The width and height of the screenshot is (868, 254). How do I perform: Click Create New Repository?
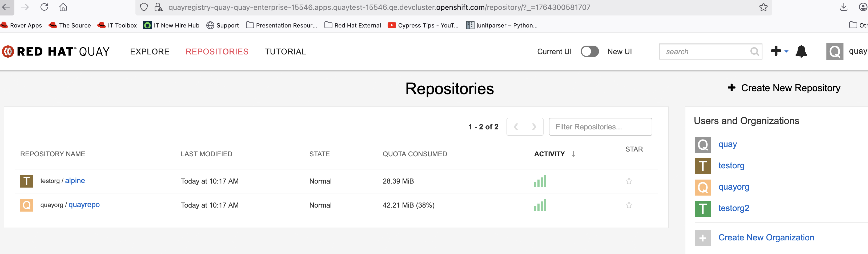(784, 88)
